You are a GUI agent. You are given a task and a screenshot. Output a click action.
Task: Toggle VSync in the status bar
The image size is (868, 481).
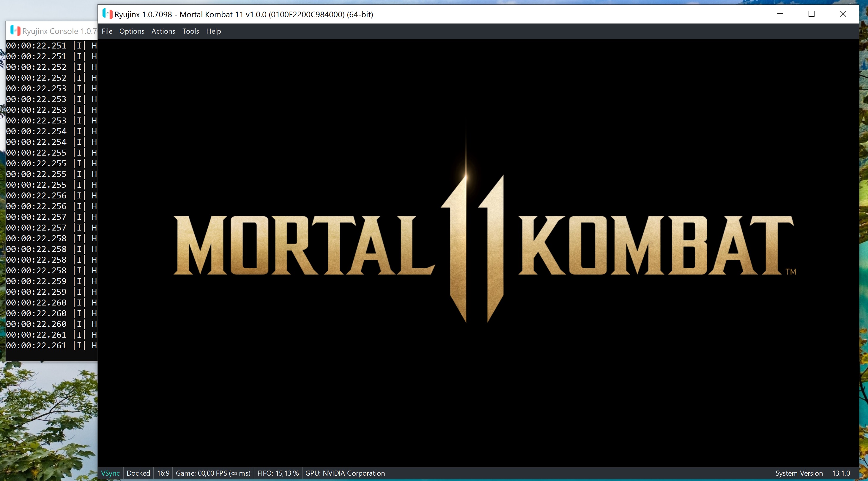110,473
